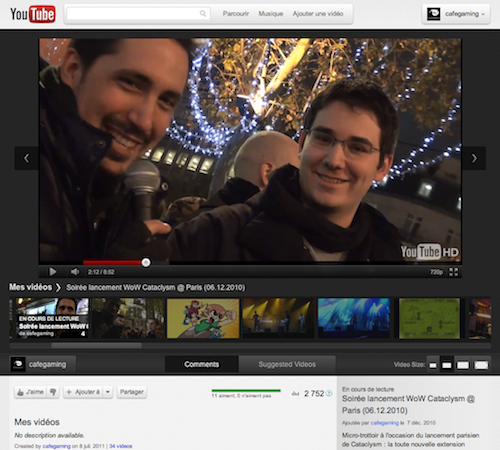
Task: Click the video progress bar handle
Action: (x=146, y=263)
